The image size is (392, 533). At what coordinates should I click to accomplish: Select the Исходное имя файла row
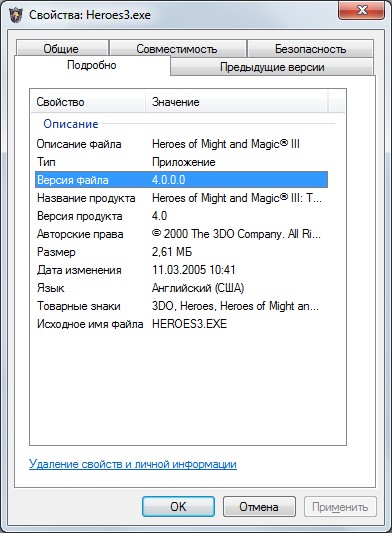point(182,324)
